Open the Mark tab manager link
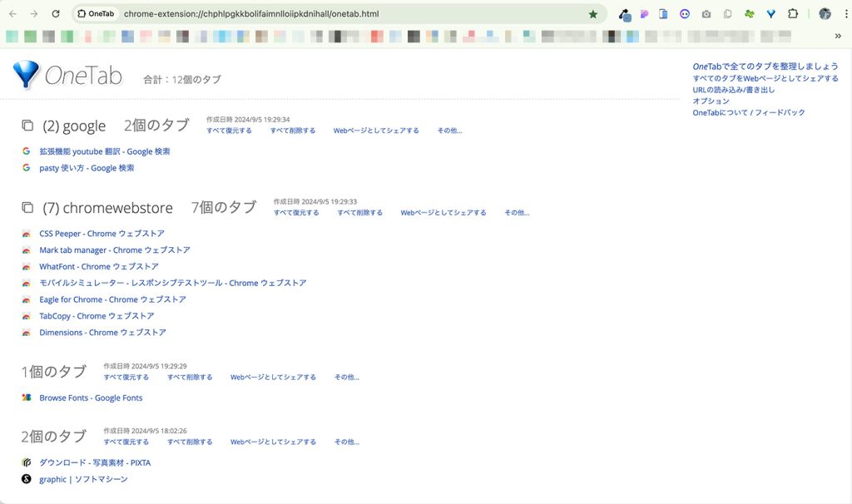 point(115,250)
